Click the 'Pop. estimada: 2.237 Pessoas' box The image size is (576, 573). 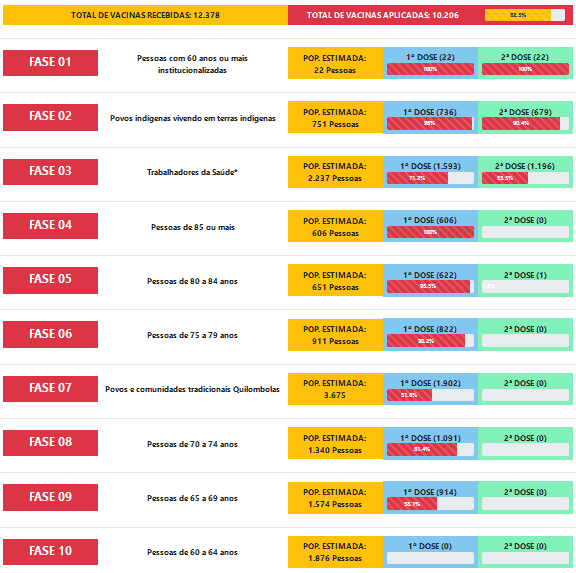335,172
